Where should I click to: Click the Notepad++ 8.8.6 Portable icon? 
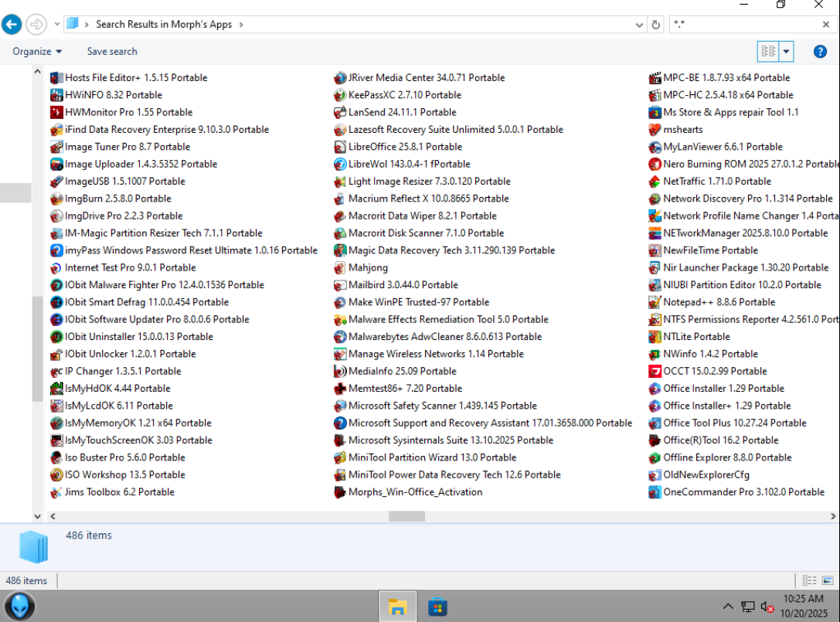tap(655, 302)
